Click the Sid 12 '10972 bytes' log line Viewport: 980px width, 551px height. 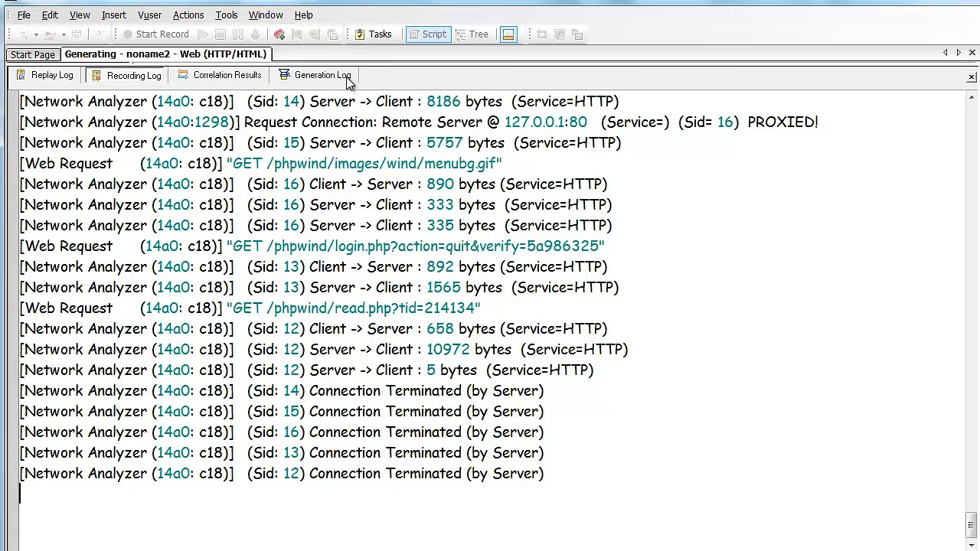[324, 349]
